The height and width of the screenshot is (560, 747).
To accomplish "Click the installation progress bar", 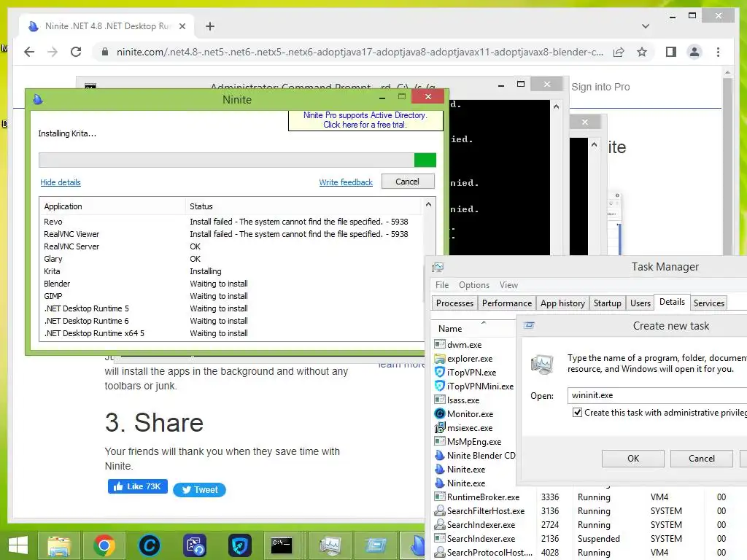I will pyautogui.click(x=237, y=160).
